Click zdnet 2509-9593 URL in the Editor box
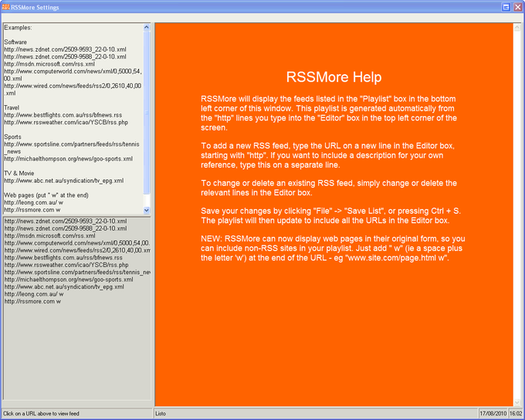This screenshot has height=420, width=525. [x=66, y=49]
